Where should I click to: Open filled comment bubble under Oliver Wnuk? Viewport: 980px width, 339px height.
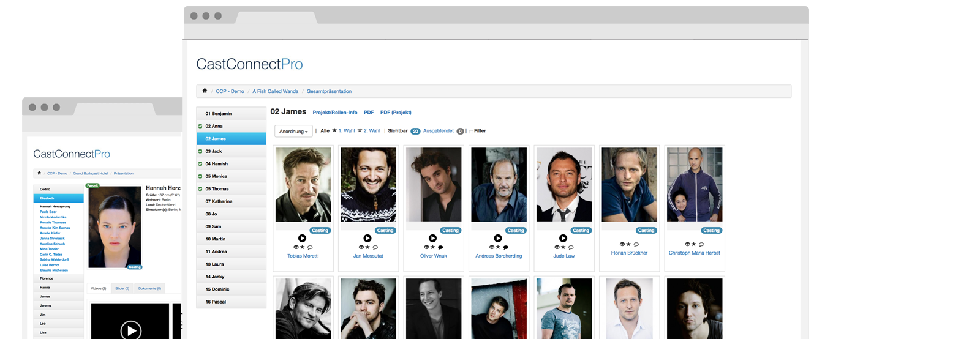(440, 247)
